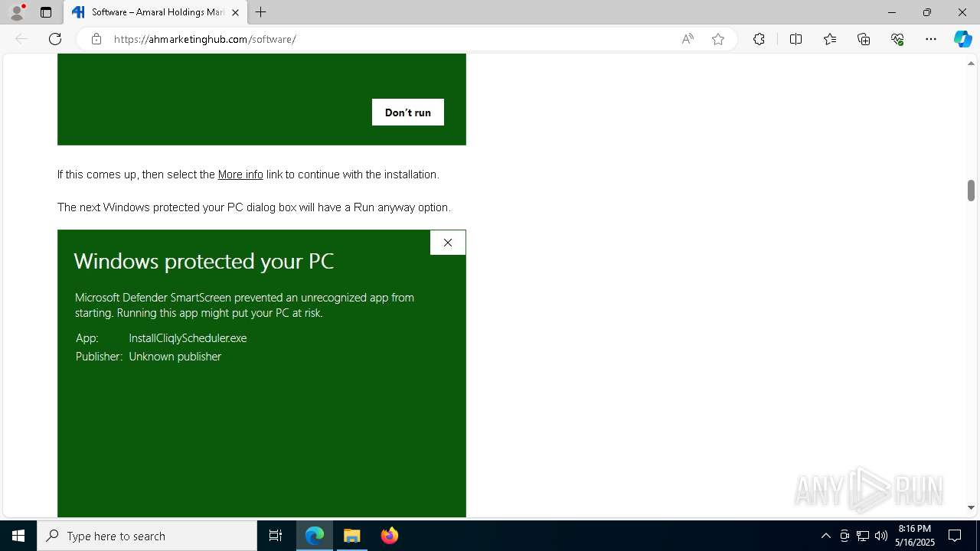Image resolution: width=980 pixels, height=551 pixels.
Task: Open Collections icon
Action: point(864,39)
